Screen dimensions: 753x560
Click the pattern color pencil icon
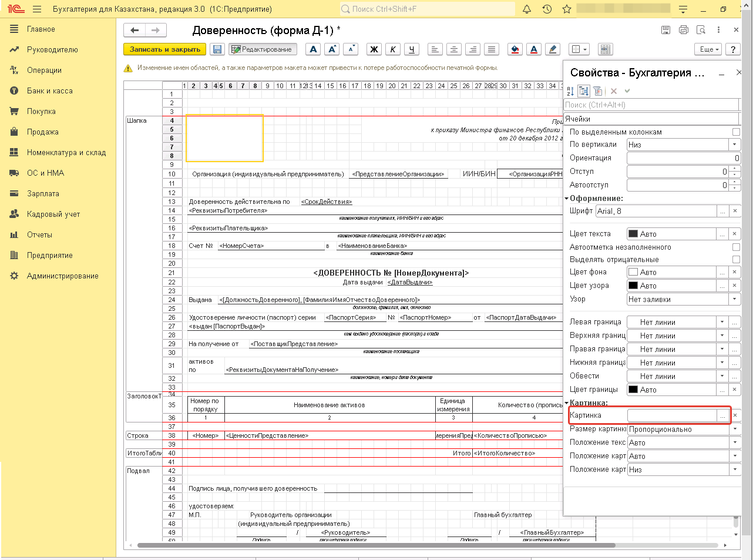[553, 49]
